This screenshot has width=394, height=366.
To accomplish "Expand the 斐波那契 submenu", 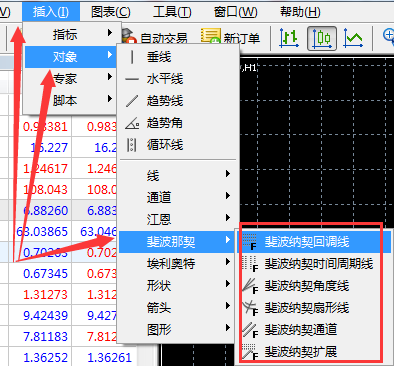I will [178, 241].
